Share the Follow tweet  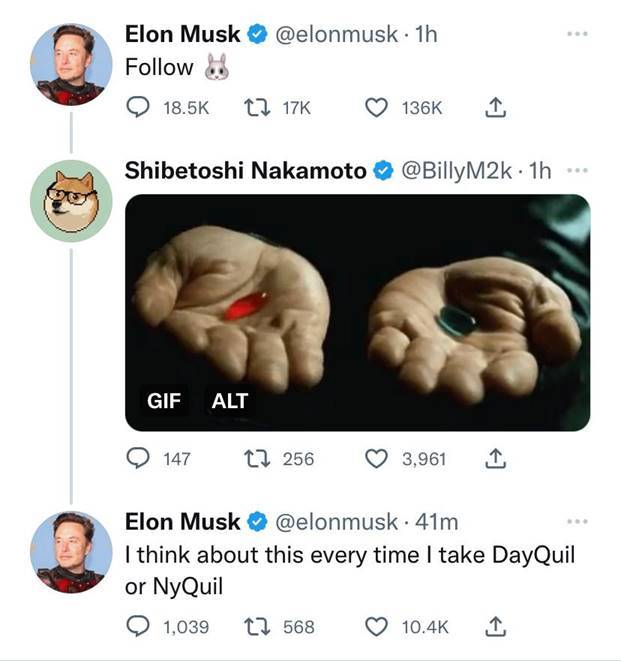(492, 107)
